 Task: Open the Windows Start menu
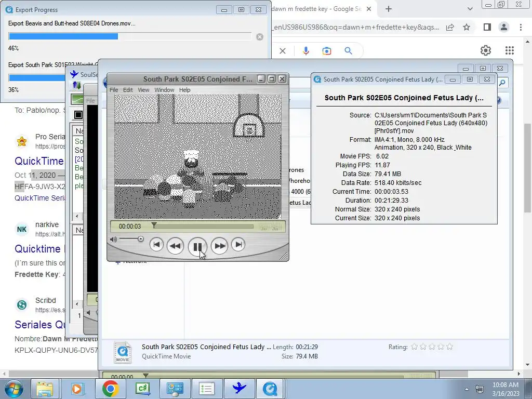[14, 389]
